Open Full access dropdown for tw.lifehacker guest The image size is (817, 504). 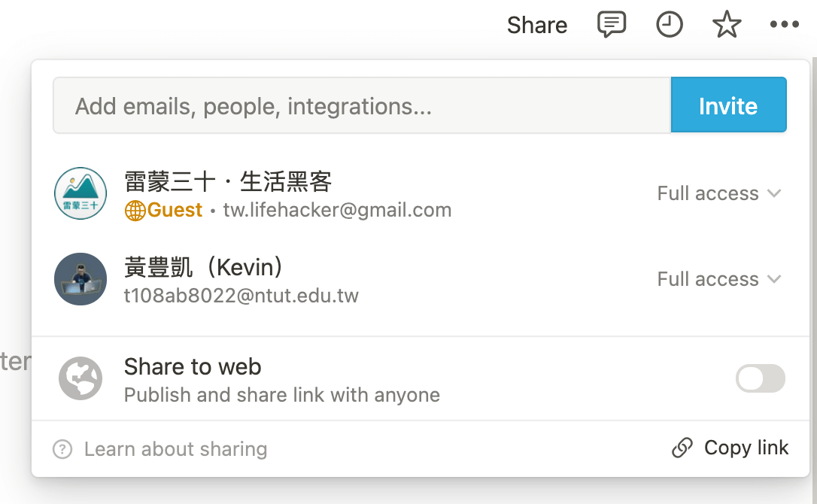[719, 193]
